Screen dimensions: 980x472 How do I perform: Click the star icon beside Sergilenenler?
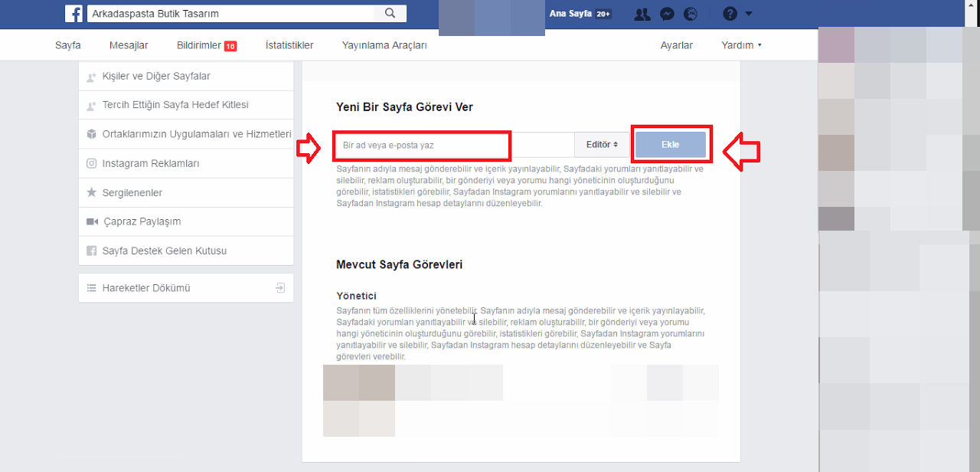tap(92, 192)
